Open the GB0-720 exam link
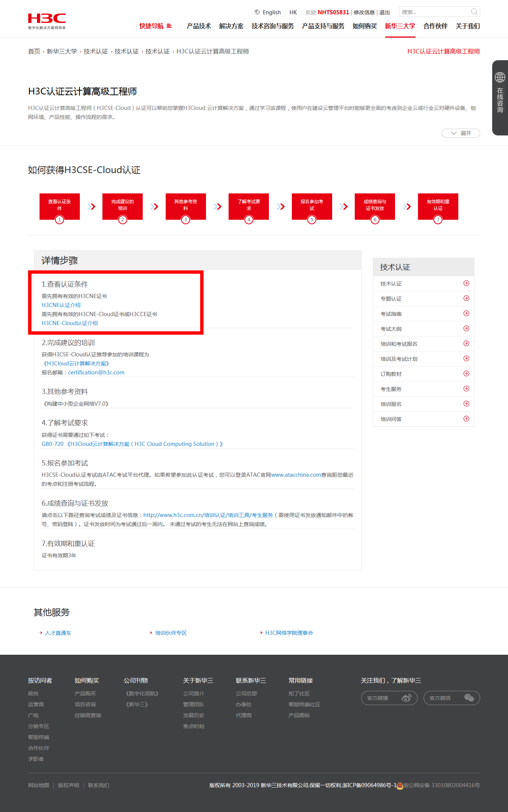 click(x=132, y=444)
